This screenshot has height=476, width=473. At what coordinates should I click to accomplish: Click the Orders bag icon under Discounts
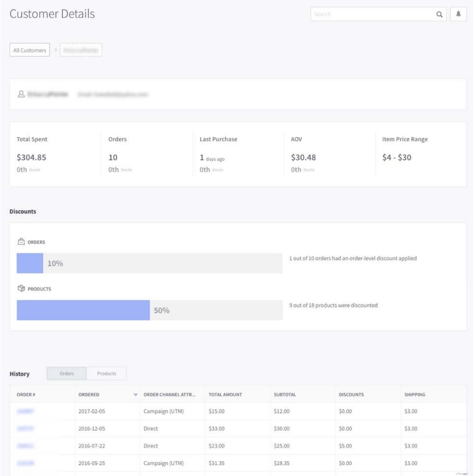coord(20,240)
